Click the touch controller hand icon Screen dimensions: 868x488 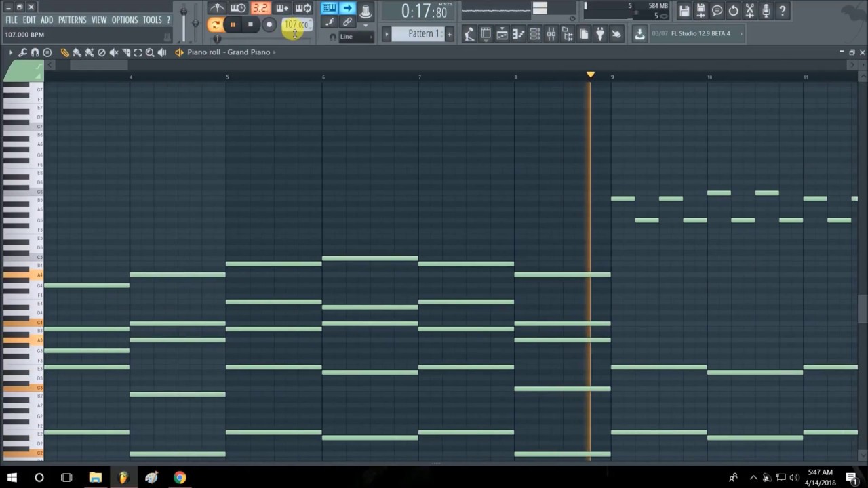(616, 34)
